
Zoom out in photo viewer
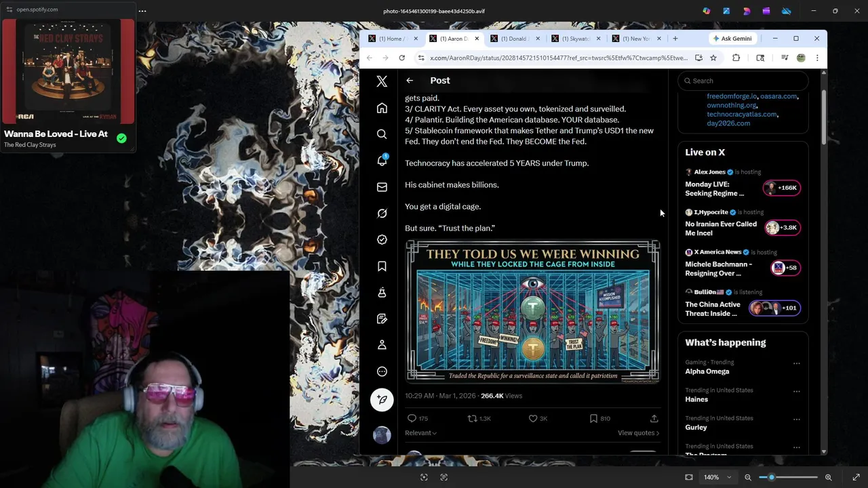click(x=748, y=477)
